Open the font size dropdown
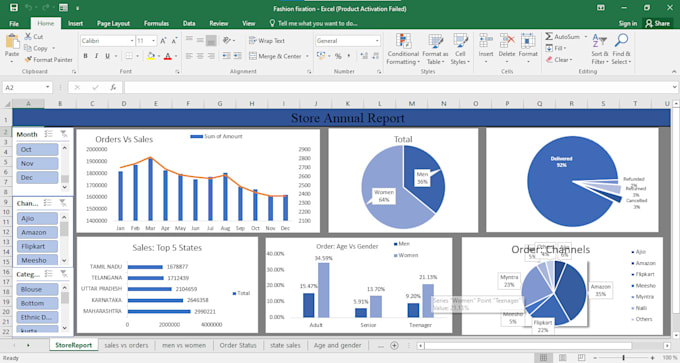 (154, 41)
